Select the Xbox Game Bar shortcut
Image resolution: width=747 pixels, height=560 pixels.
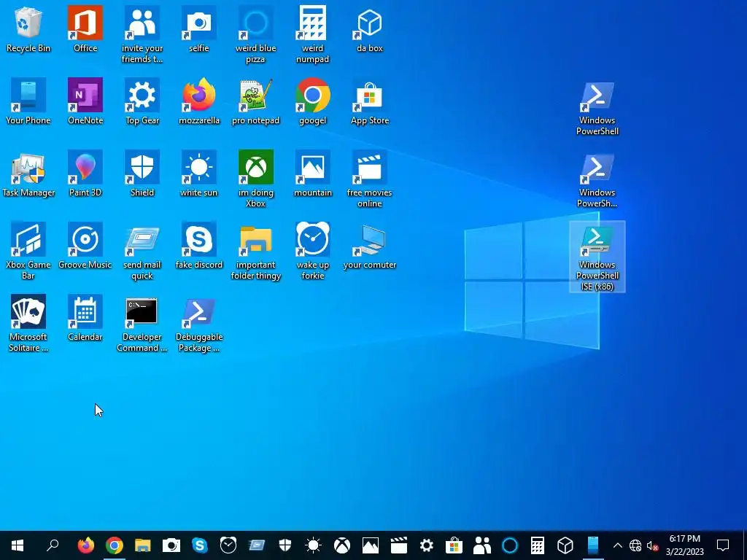(x=28, y=251)
